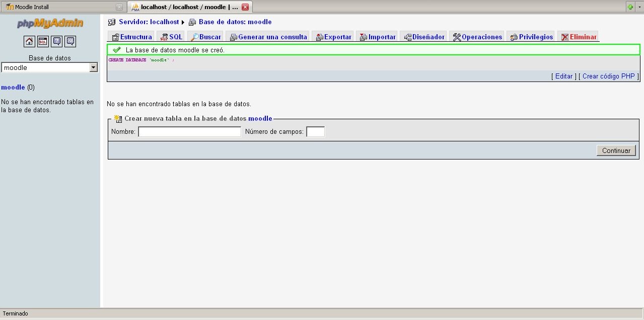Click the Número de campos input box
The image size is (644, 320).
click(315, 132)
